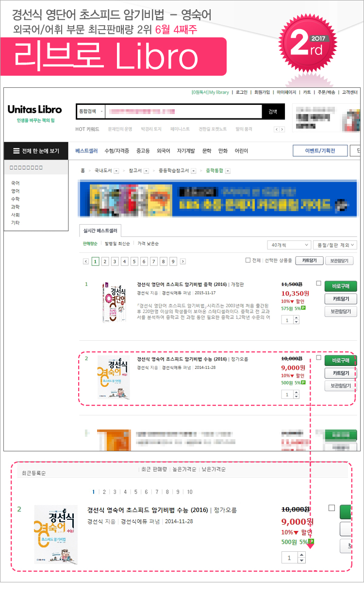Viewport: 364px width, 595px height.
Task: Open the 이벤트/기획전 button
Action: click(320, 151)
